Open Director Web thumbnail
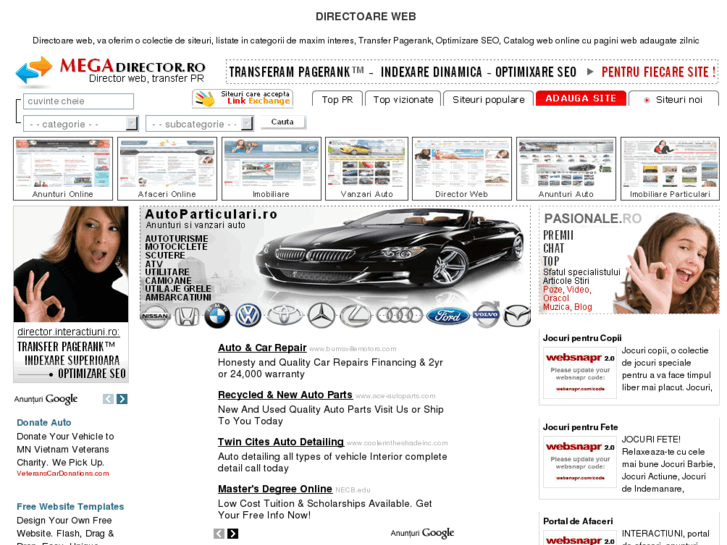 [x=462, y=168]
